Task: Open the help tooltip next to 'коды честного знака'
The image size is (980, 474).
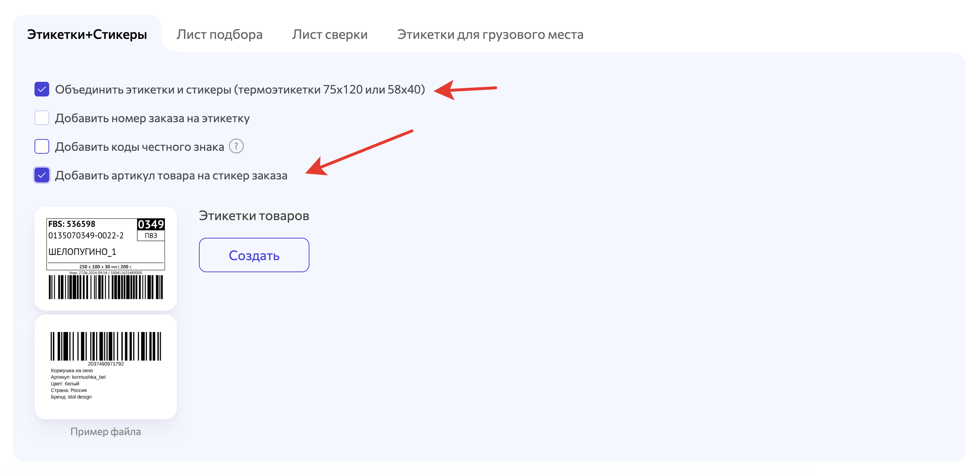Action: 237,146
